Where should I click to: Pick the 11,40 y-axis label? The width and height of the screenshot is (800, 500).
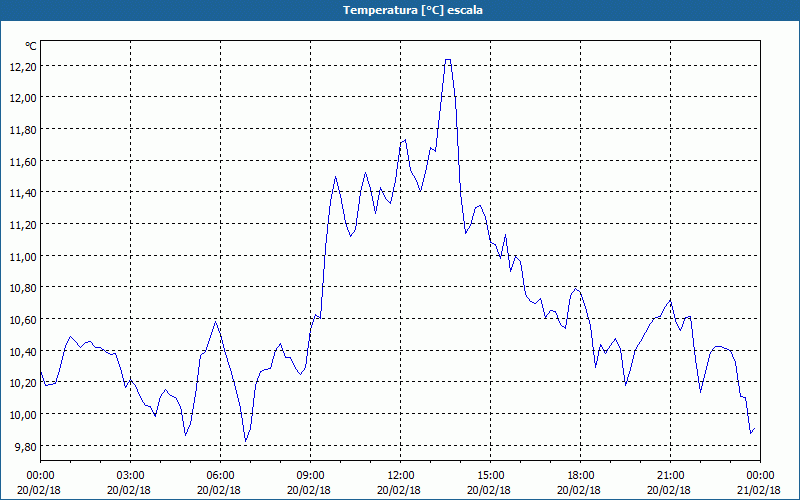23,193
